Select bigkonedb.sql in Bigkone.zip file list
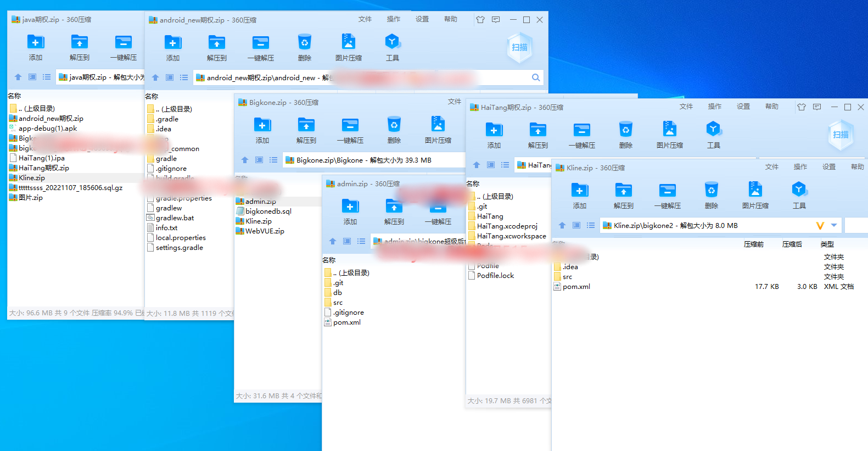 pyautogui.click(x=268, y=211)
